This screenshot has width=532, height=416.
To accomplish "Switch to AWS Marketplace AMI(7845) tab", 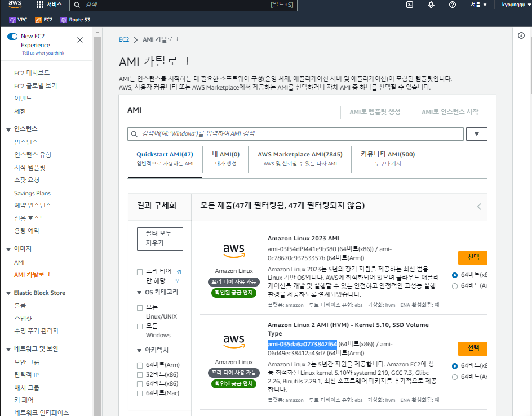I will (x=300, y=159).
